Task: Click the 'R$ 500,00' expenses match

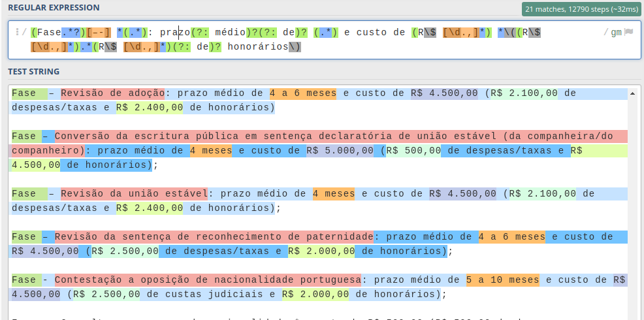Action: (x=413, y=150)
